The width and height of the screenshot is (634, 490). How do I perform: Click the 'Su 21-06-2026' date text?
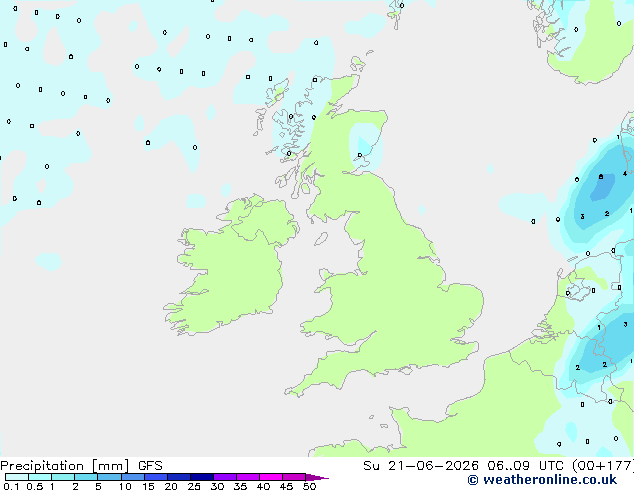pyautogui.click(x=421, y=466)
